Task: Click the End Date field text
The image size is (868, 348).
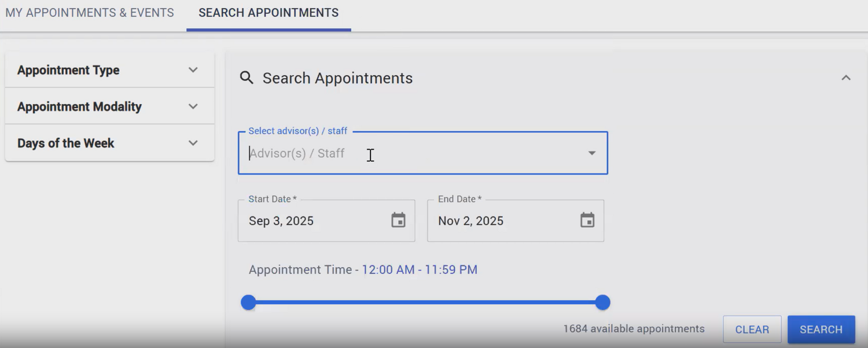Action: 470,221
